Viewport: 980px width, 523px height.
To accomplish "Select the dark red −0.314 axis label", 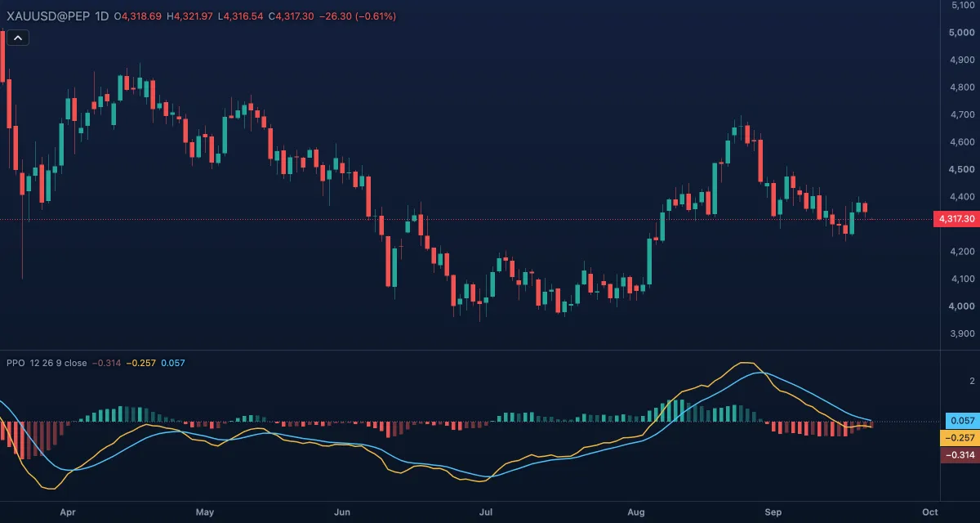I will pos(960,455).
